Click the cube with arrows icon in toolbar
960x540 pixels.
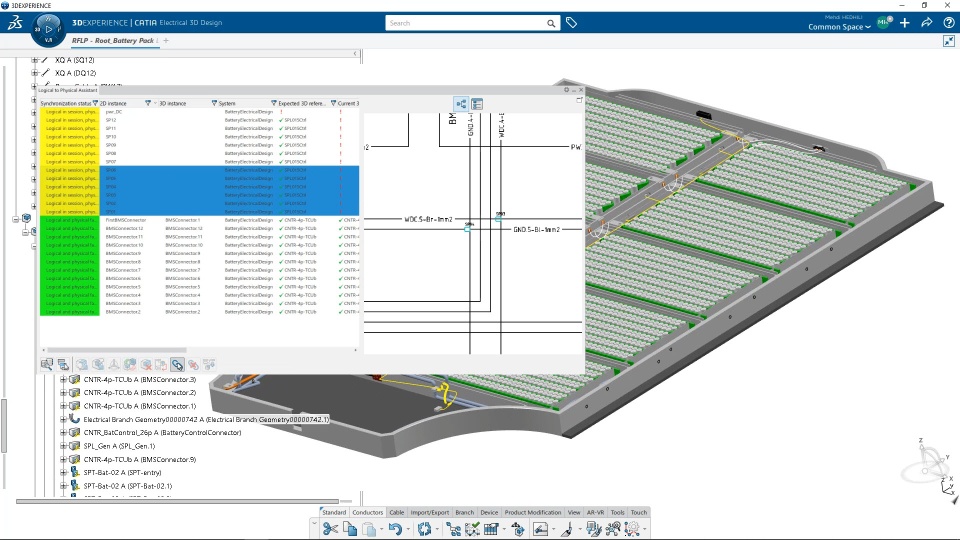(x=518, y=528)
